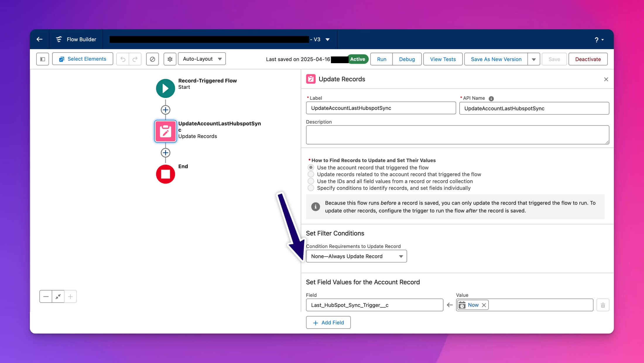
Task: Click the Flow Builder logo icon
Action: pyautogui.click(x=59, y=39)
